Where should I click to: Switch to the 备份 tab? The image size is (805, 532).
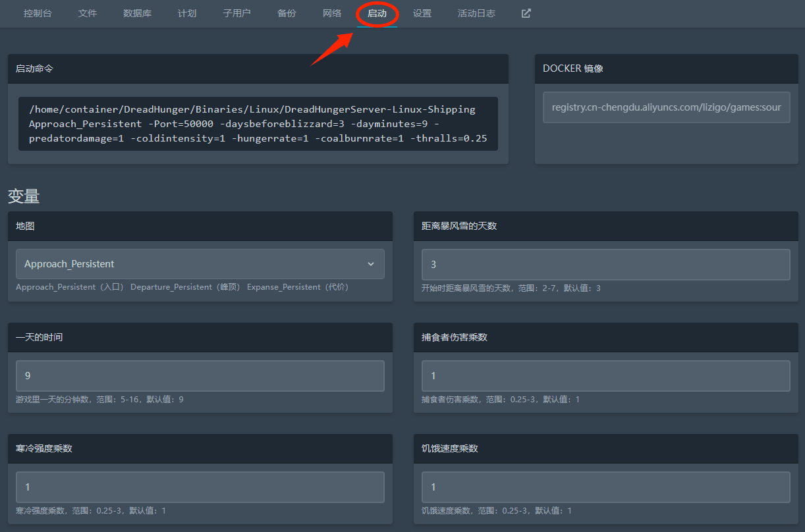[x=287, y=13]
